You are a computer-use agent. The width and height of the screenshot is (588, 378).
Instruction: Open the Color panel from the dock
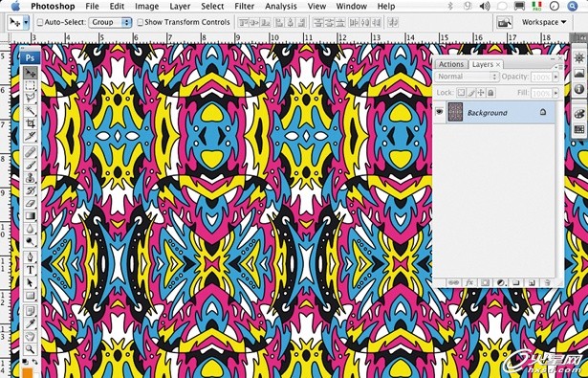point(579,114)
